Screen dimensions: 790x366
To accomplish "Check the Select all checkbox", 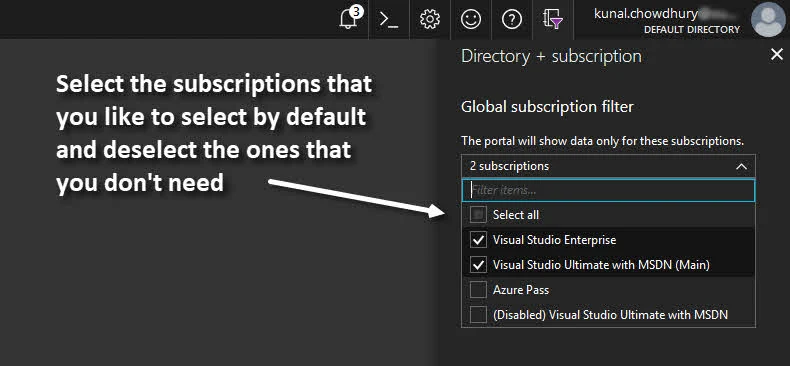I will point(478,215).
